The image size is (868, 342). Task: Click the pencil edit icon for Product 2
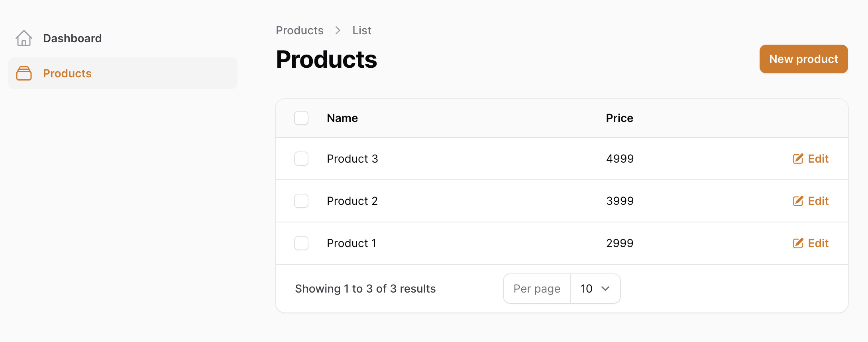pyautogui.click(x=798, y=201)
